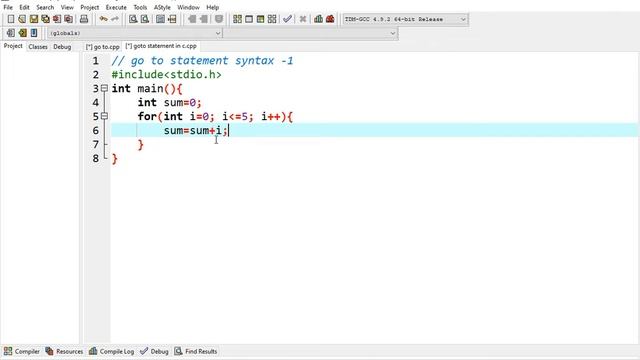Click the yellow arrow icon in second toolbar row
This screenshot has height=360, width=640.
click(x=22, y=33)
